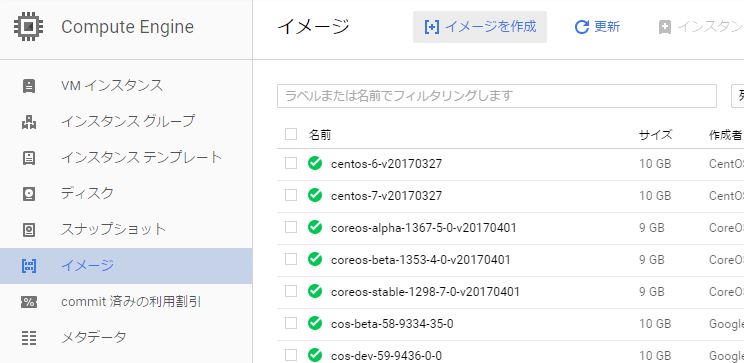
Task: Open image cos-dev-59-9436-0-0
Action: point(386,355)
